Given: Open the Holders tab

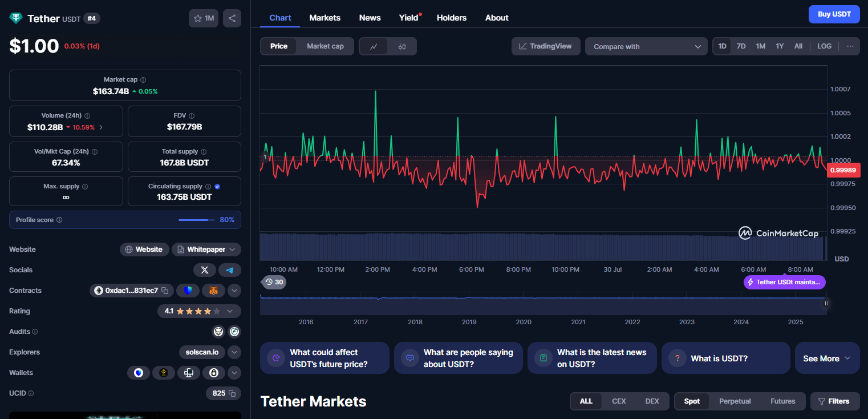Looking at the screenshot, I should [x=451, y=18].
